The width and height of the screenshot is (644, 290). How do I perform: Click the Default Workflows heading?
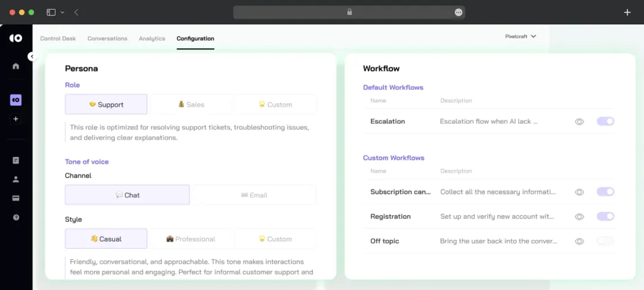coord(393,88)
